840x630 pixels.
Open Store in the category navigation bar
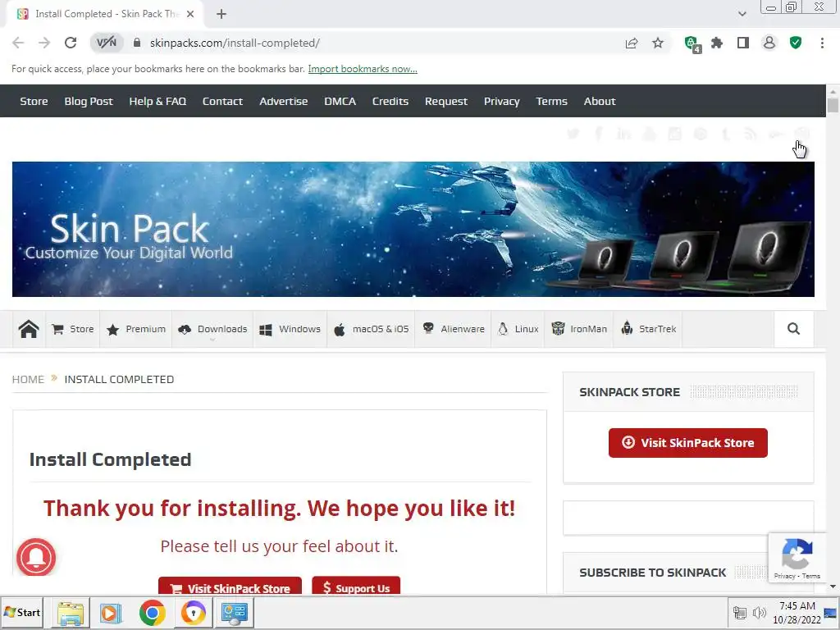pos(73,329)
